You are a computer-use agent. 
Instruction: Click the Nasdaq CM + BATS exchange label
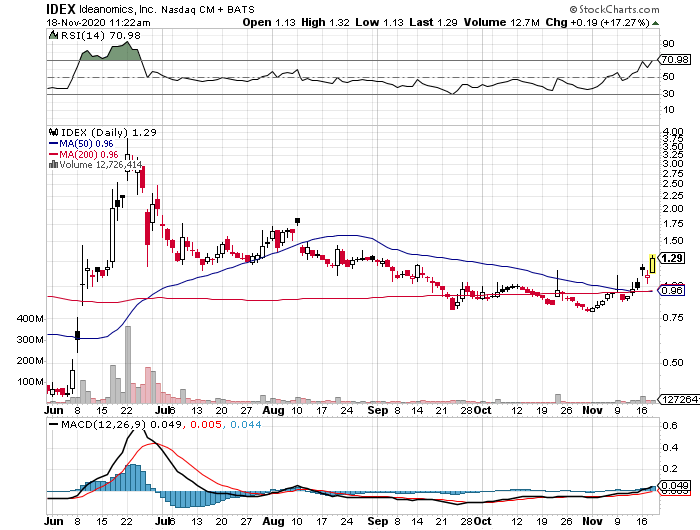click(208, 9)
